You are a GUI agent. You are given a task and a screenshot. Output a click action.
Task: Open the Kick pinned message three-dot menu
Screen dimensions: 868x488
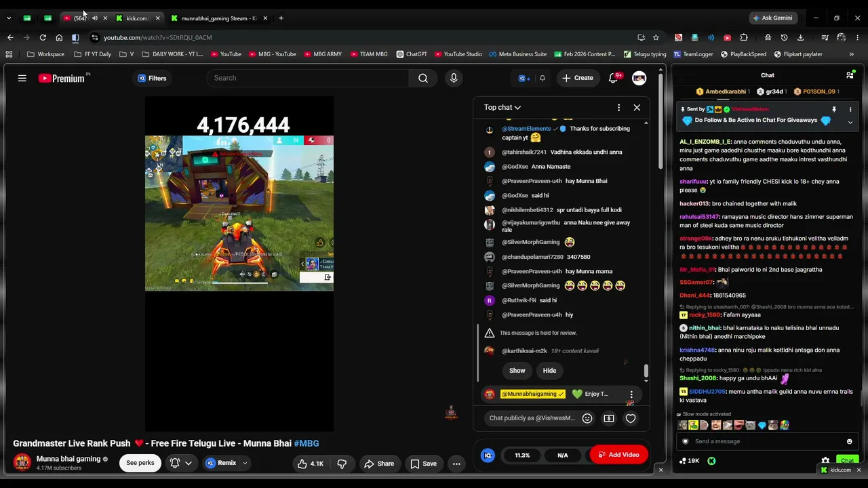(850, 109)
